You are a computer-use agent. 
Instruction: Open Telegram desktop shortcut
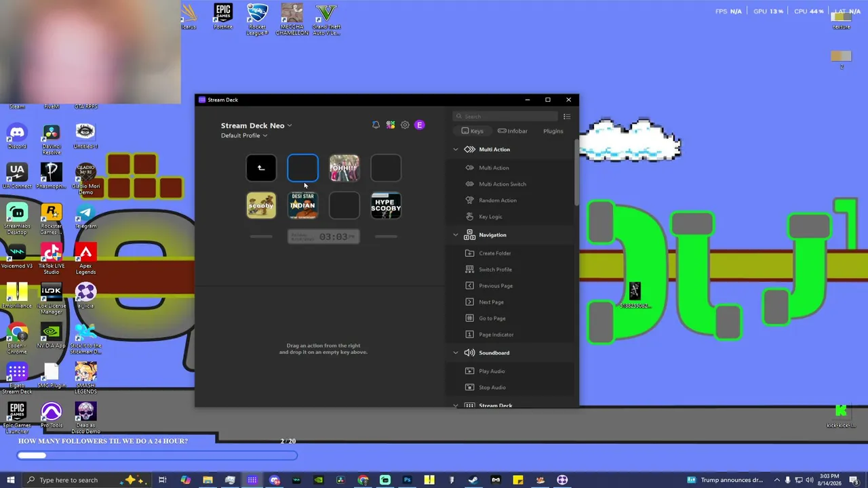[x=85, y=216]
